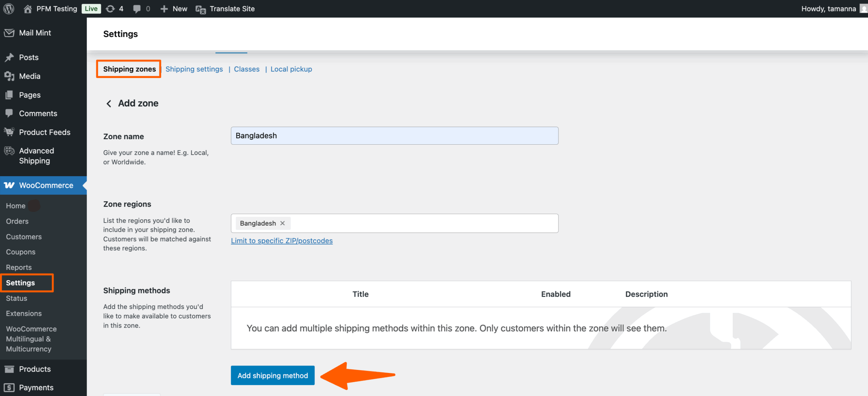Open WooCommerce Customers submenu
This screenshot has width=868, height=396.
(24, 237)
